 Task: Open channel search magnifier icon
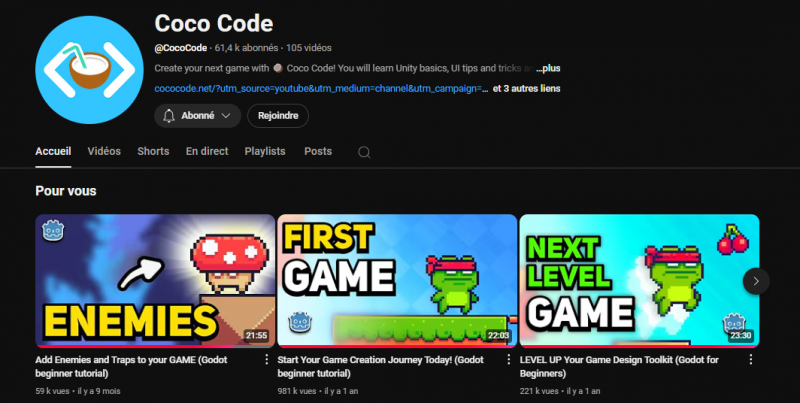click(x=364, y=152)
